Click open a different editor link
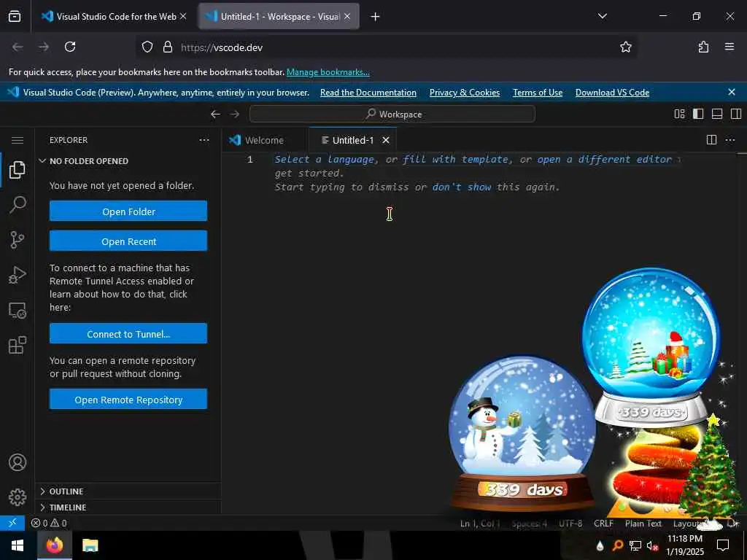This screenshot has width=747, height=560. click(605, 160)
